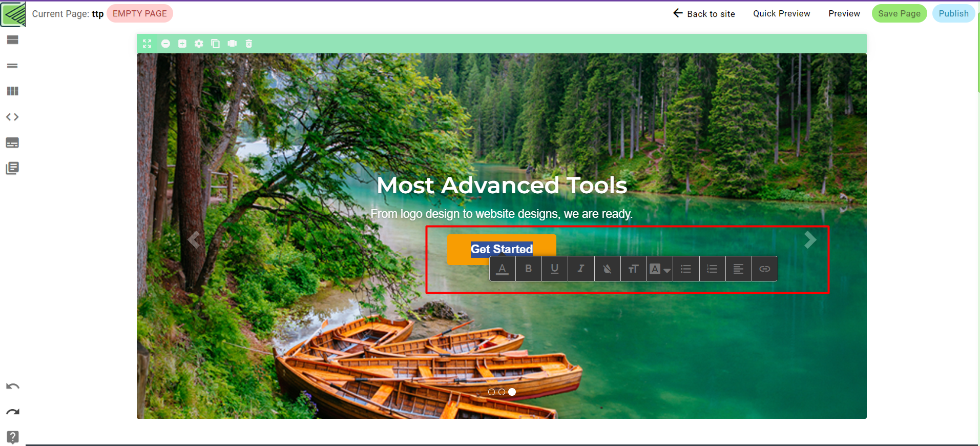Go to the previous carousel slide

pyautogui.click(x=193, y=239)
